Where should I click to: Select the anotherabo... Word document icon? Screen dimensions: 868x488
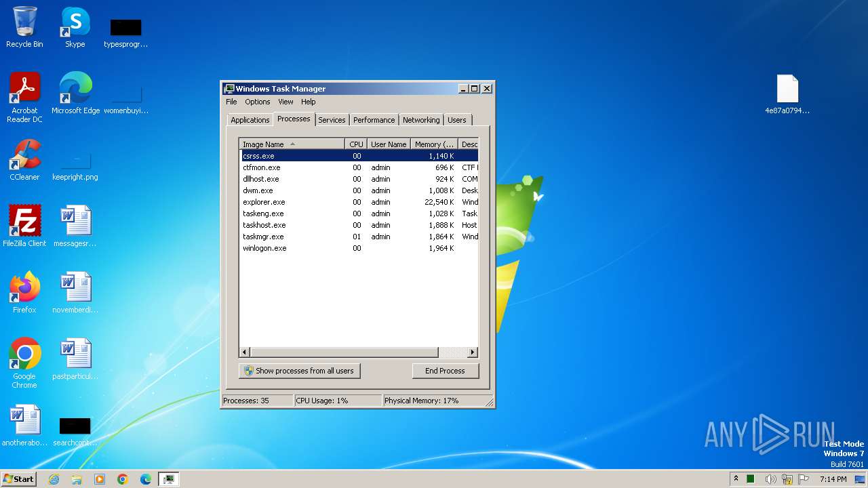pyautogui.click(x=24, y=426)
